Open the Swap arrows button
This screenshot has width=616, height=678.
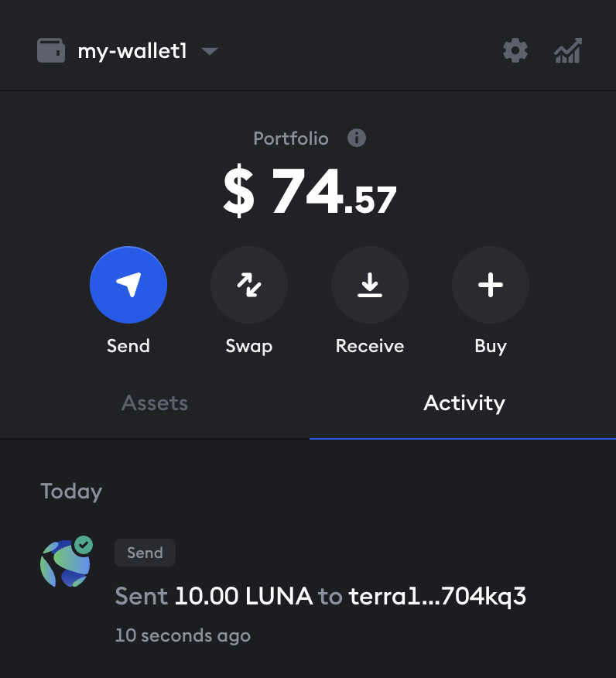(x=249, y=285)
